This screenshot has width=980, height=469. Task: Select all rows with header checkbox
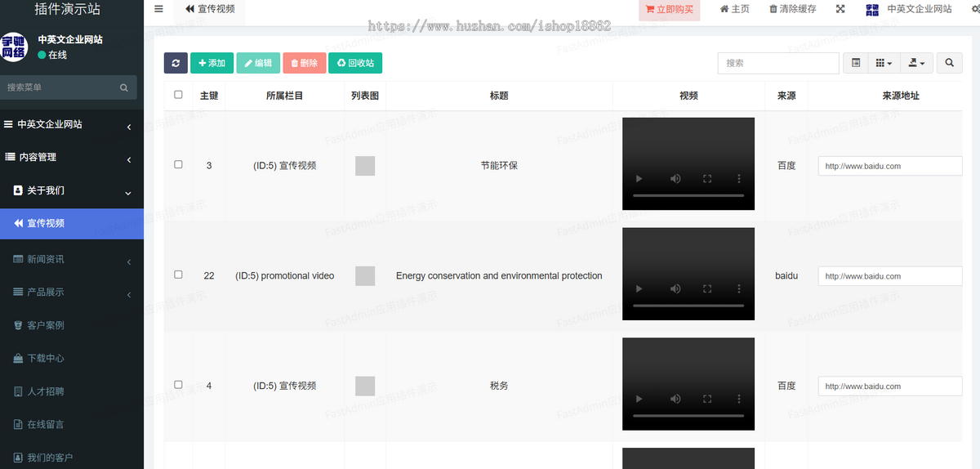[179, 95]
